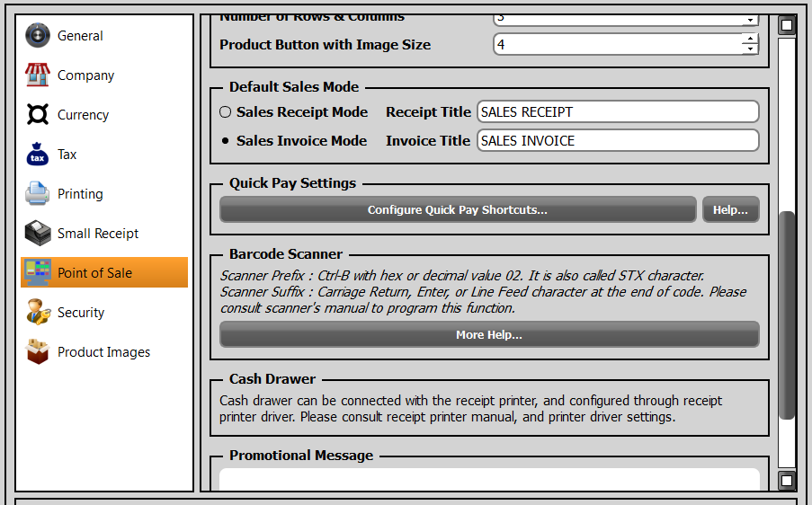
Task: Click the Currency symbol icon
Action: tap(37, 115)
